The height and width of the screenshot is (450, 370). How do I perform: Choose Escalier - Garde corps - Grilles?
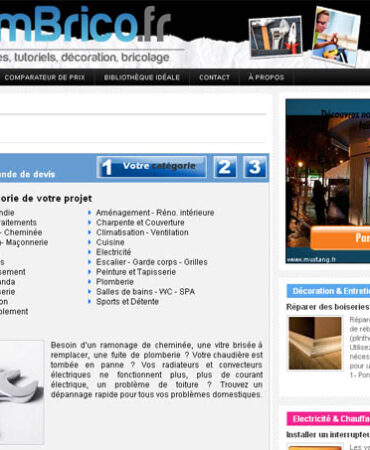pos(152,262)
